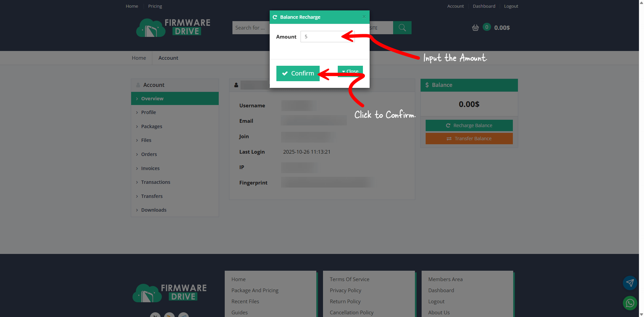Select the Account tab in navigation bar
This screenshot has height=317, width=644.
click(x=168, y=58)
